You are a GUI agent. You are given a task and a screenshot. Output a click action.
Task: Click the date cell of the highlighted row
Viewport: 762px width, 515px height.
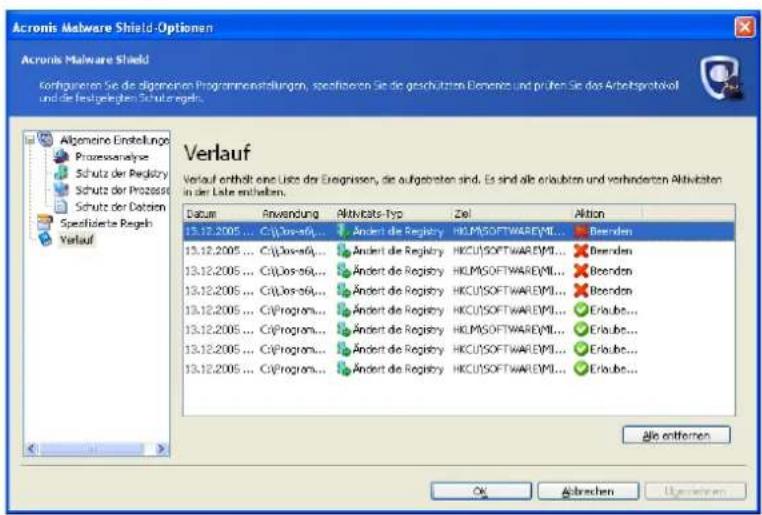[219, 231]
